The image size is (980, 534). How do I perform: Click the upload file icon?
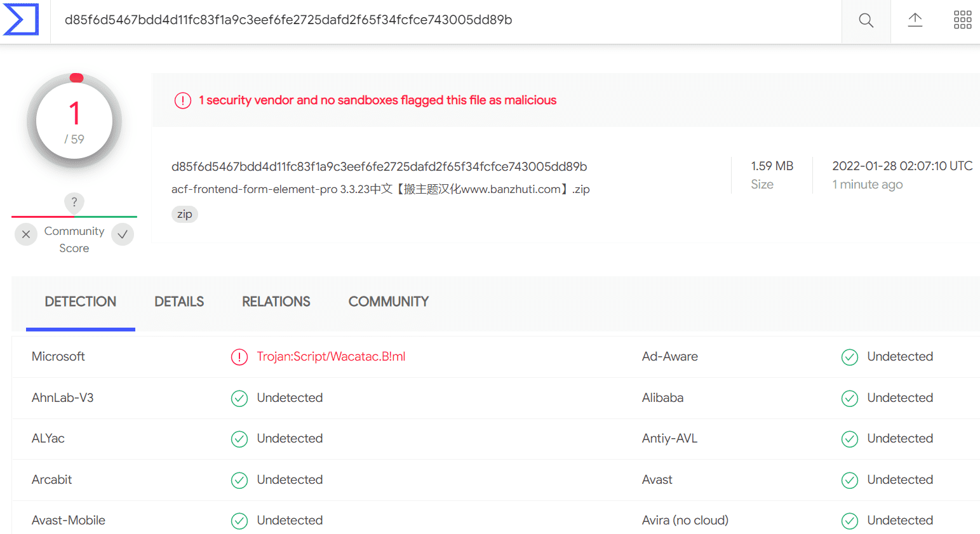[x=915, y=20]
